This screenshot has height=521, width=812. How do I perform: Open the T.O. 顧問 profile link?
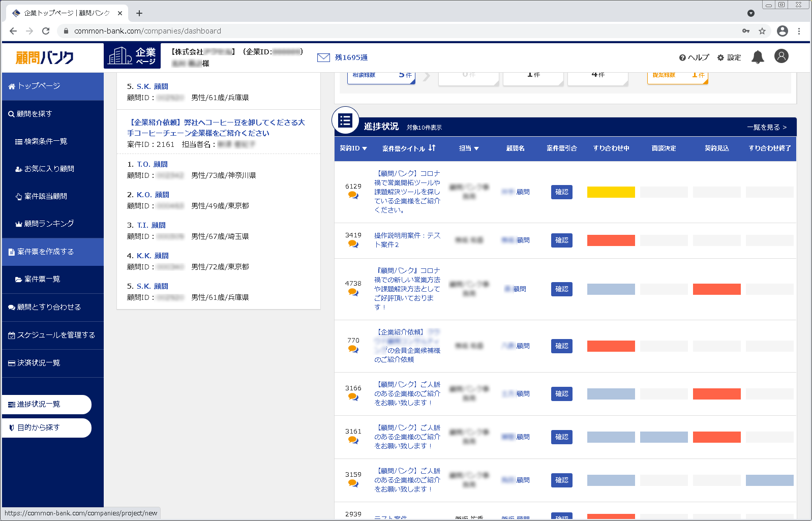click(x=152, y=164)
